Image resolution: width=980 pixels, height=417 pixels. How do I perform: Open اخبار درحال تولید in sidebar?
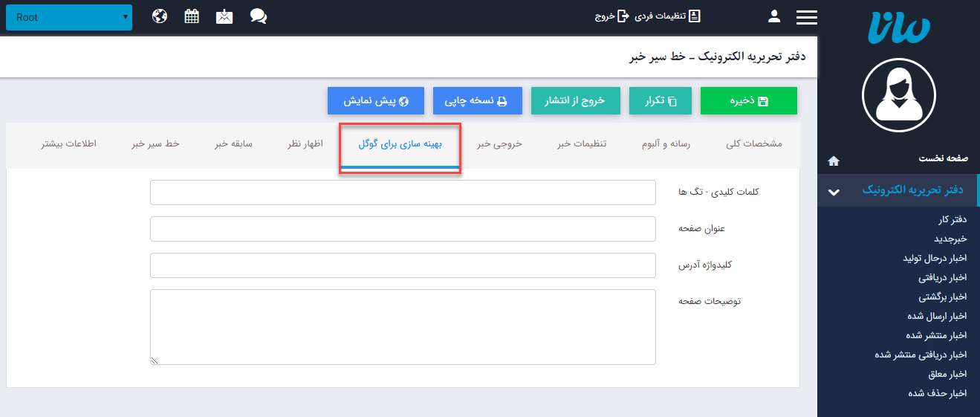[935, 258]
